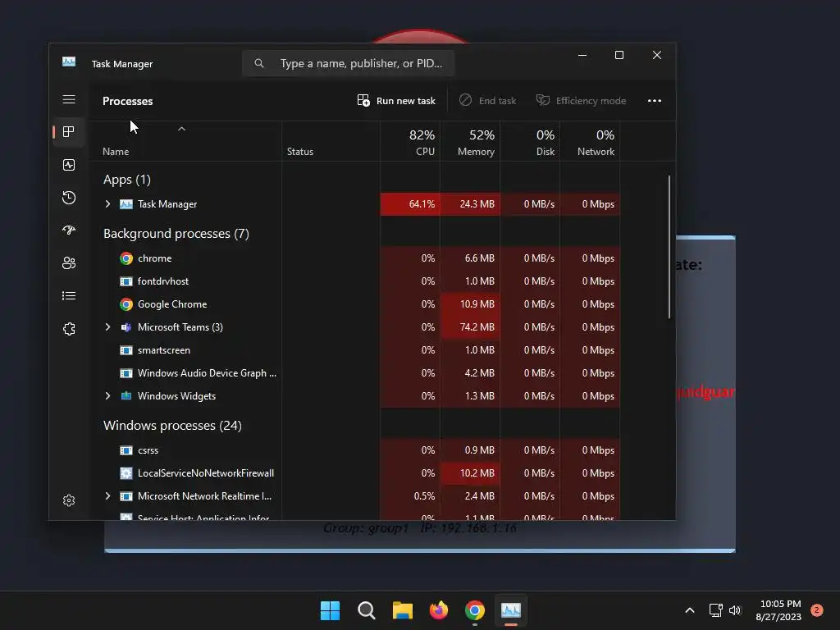The width and height of the screenshot is (840, 630).
Task: Click the process list vertical scrollbar
Action: tap(669, 247)
